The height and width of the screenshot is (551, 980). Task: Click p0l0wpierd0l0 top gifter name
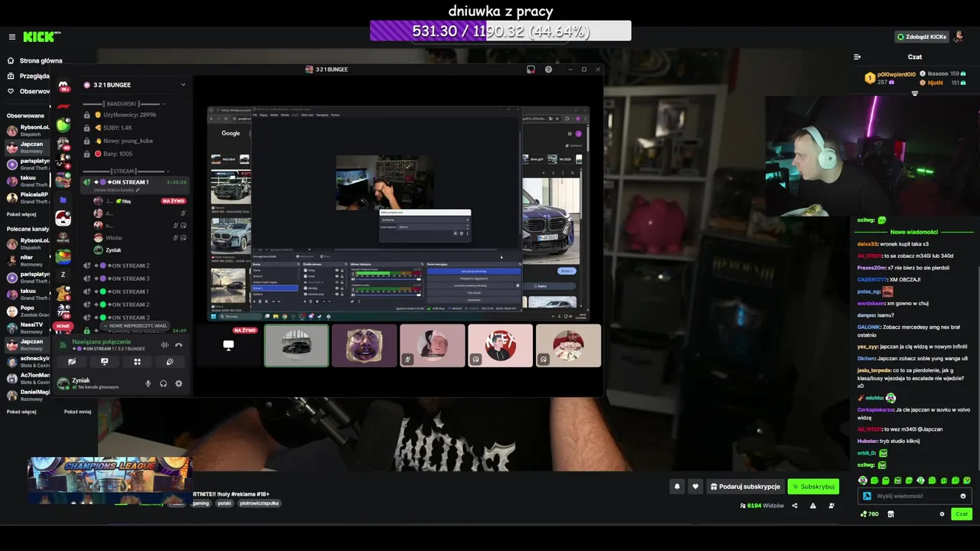click(x=897, y=74)
